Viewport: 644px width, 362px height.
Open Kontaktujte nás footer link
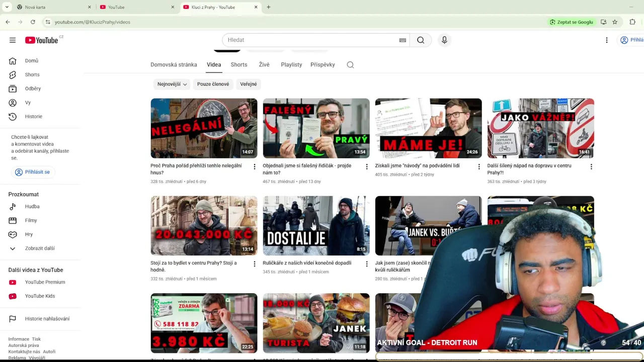[24, 352]
